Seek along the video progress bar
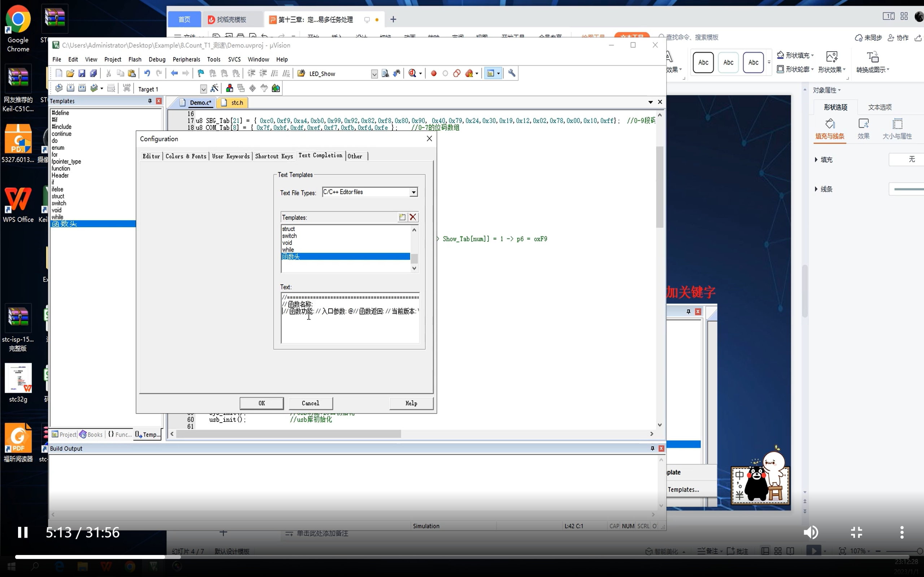 (x=461, y=557)
